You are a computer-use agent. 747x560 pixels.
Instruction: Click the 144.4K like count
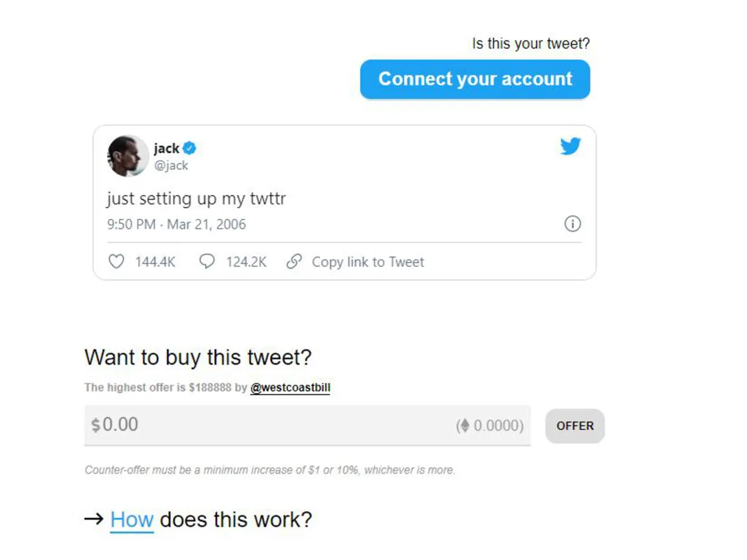[x=155, y=262]
